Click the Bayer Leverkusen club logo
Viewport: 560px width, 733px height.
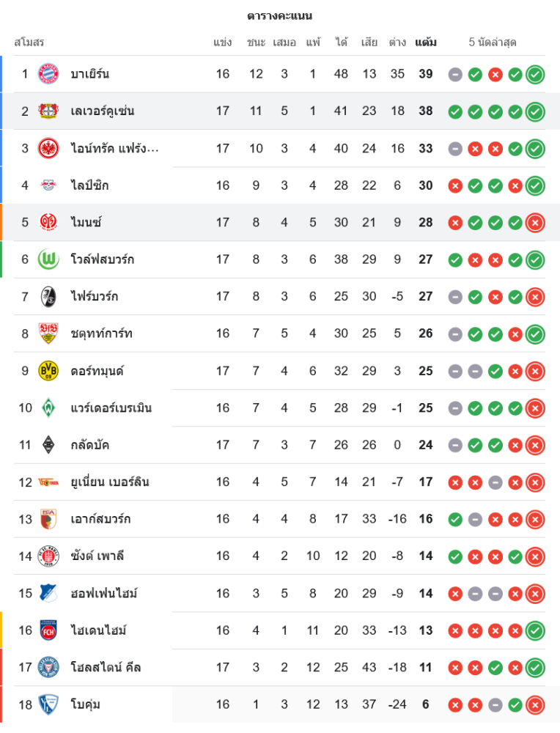pos(48,111)
